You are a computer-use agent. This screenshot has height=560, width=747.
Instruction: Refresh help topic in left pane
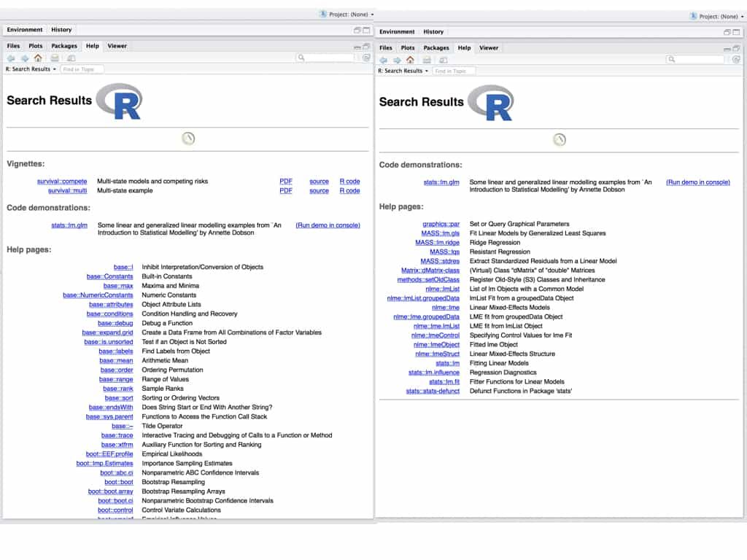(x=366, y=58)
